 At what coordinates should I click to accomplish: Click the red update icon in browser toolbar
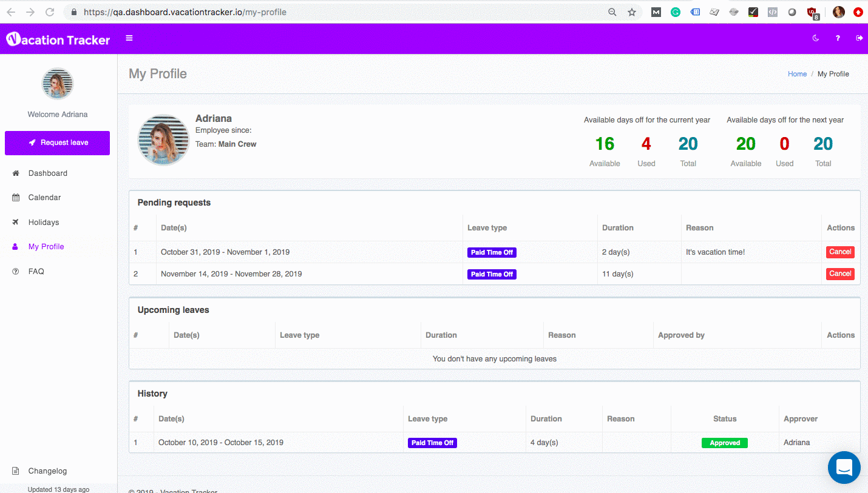tap(858, 12)
